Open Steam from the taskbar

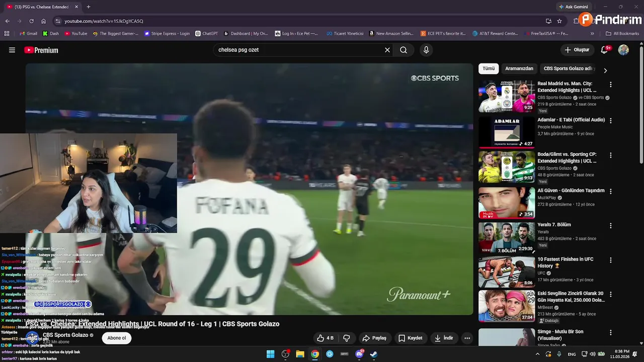(374, 354)
